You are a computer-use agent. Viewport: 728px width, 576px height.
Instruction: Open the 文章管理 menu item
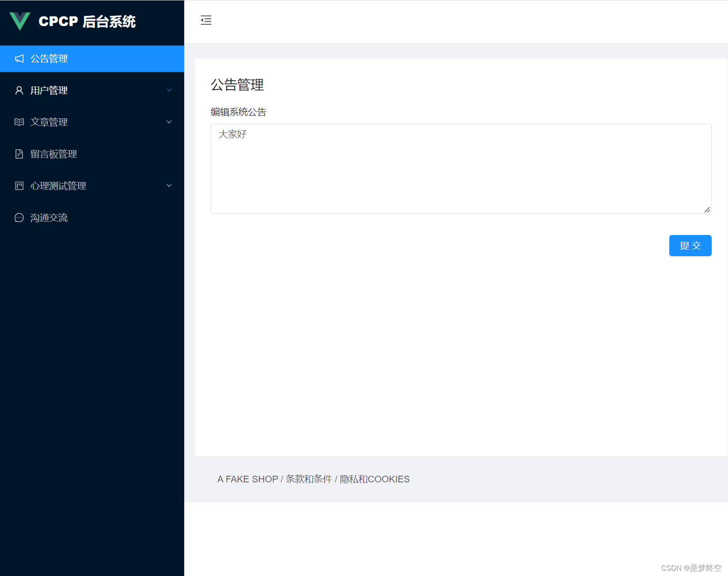point(92,122)
